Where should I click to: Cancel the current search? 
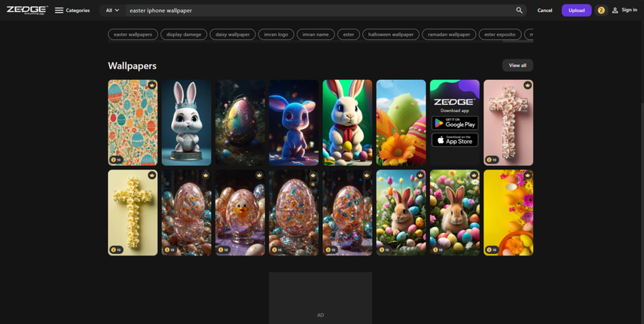click(545, 11)
